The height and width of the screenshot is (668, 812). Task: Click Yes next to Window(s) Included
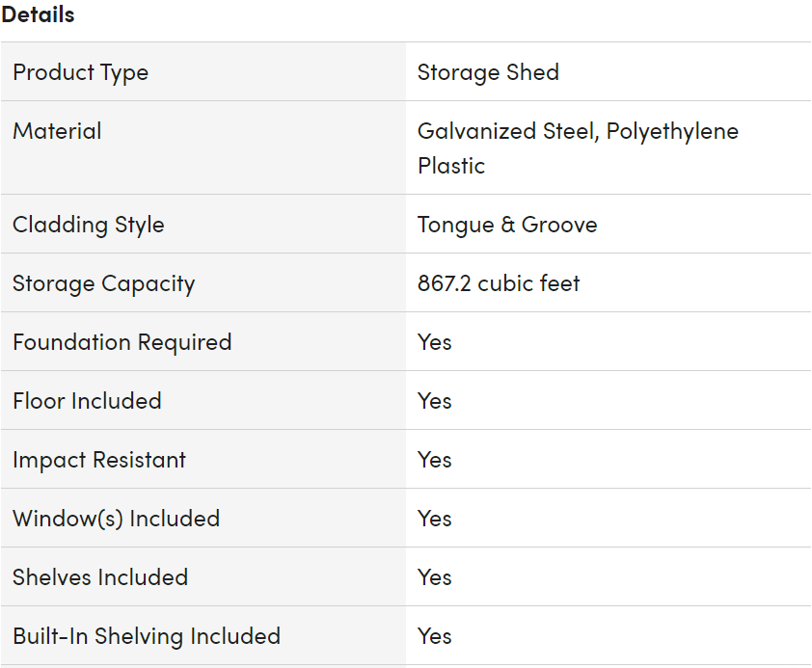coord(435,519)
